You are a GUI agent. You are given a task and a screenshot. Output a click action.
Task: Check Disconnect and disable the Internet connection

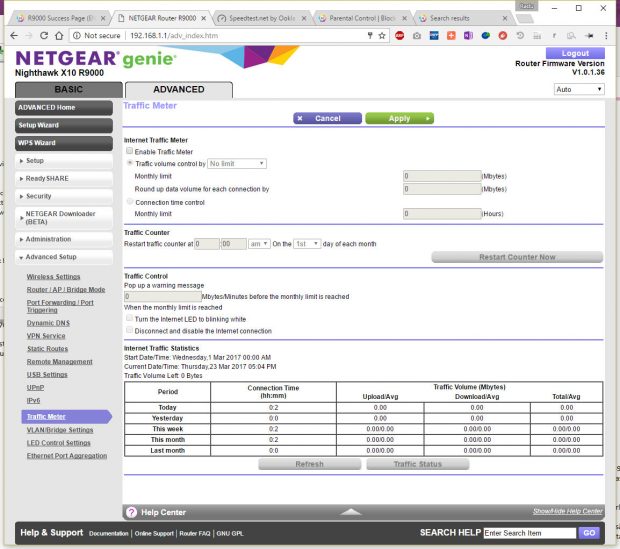click(130, 331)
